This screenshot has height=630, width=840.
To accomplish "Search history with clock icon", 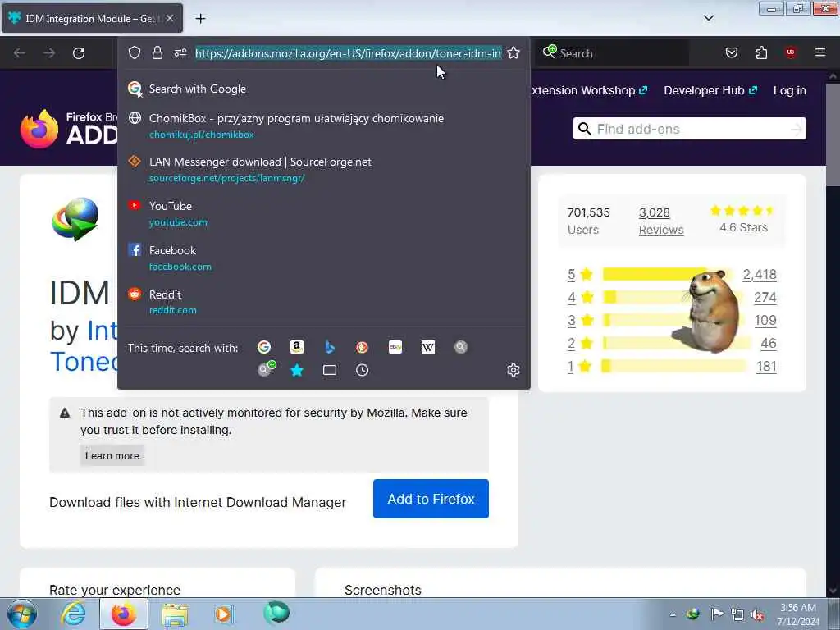I will tap(362, 370).
